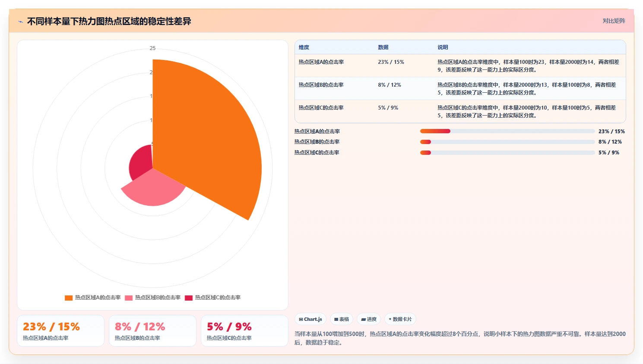
Task: Click the description text for 热点区域B row
Action: [527, 89]
